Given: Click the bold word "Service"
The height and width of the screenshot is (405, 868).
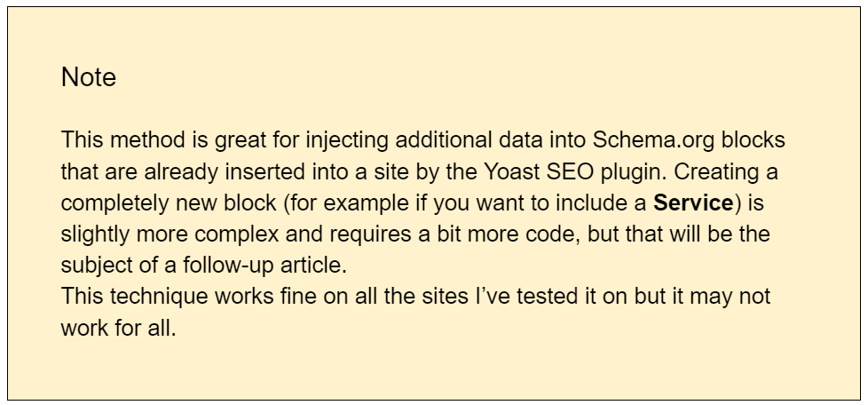Looking at the screenshot, I should click(693, 202).
